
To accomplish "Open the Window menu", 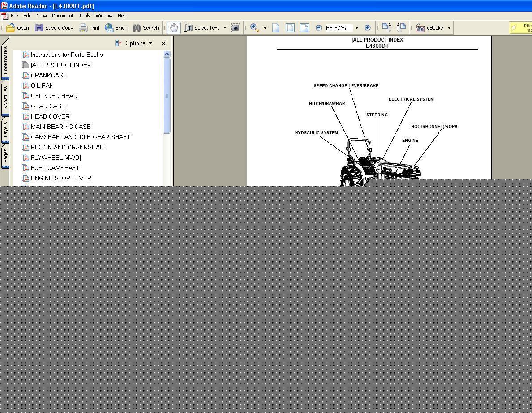I will click(104, 16).
